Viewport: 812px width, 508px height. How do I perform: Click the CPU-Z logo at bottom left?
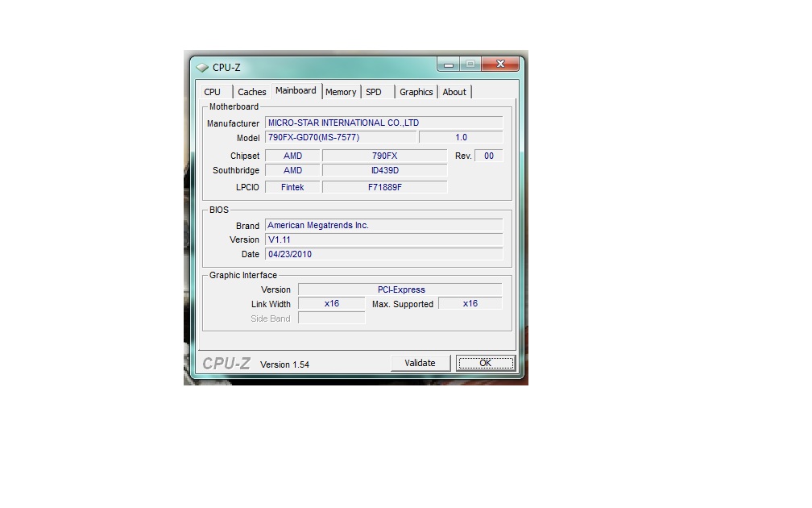[226, 364]
